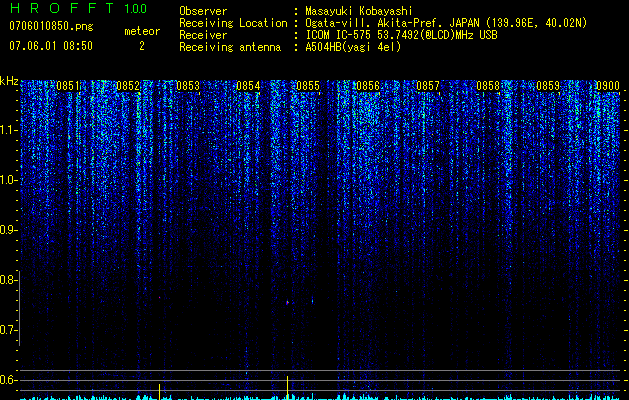Click the 0857 time marker
629x400 pixels.
point(428,86)
